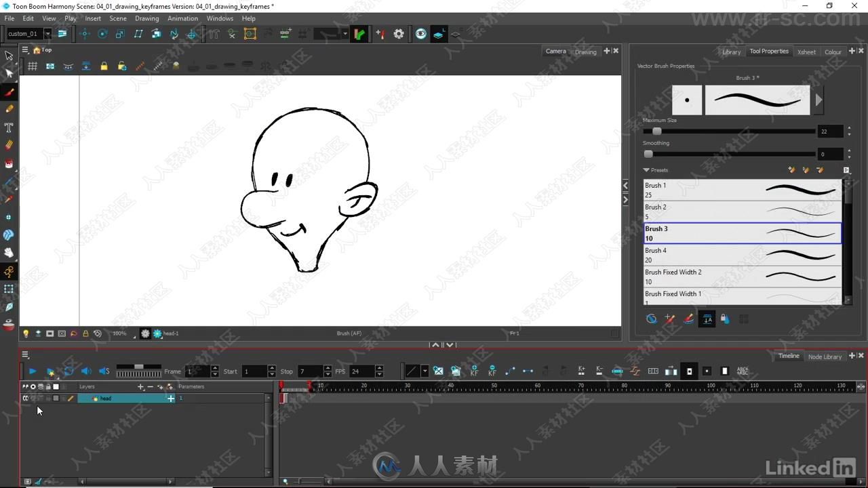The width and height of the screenshot is (868, 488).
Task: Click the ABC text icon in timeline toolbar
Action: [743, 371]
